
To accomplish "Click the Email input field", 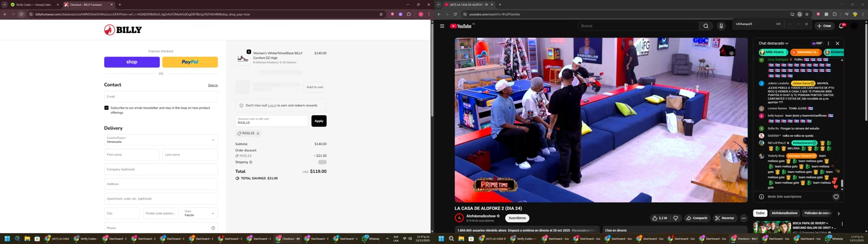I will click(x=161, y=97).
